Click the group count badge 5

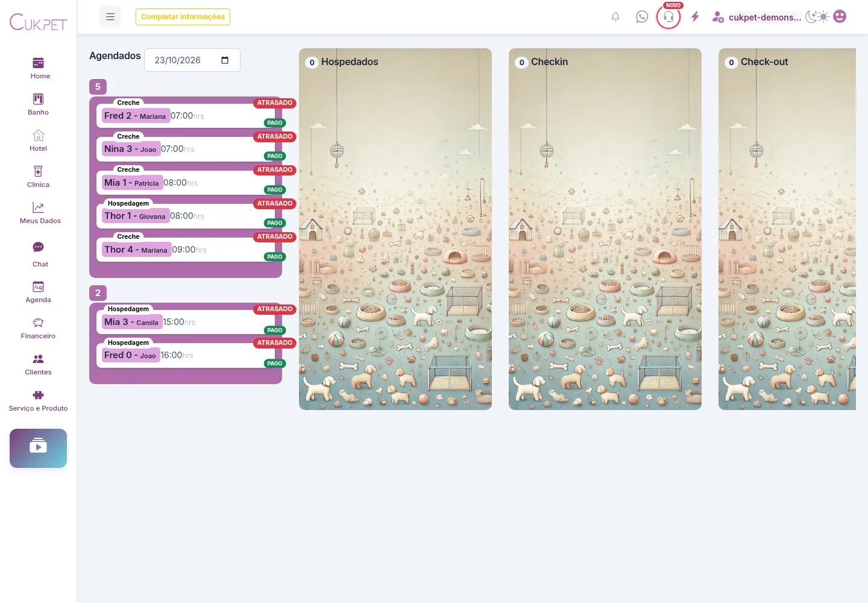click(98, 87)
